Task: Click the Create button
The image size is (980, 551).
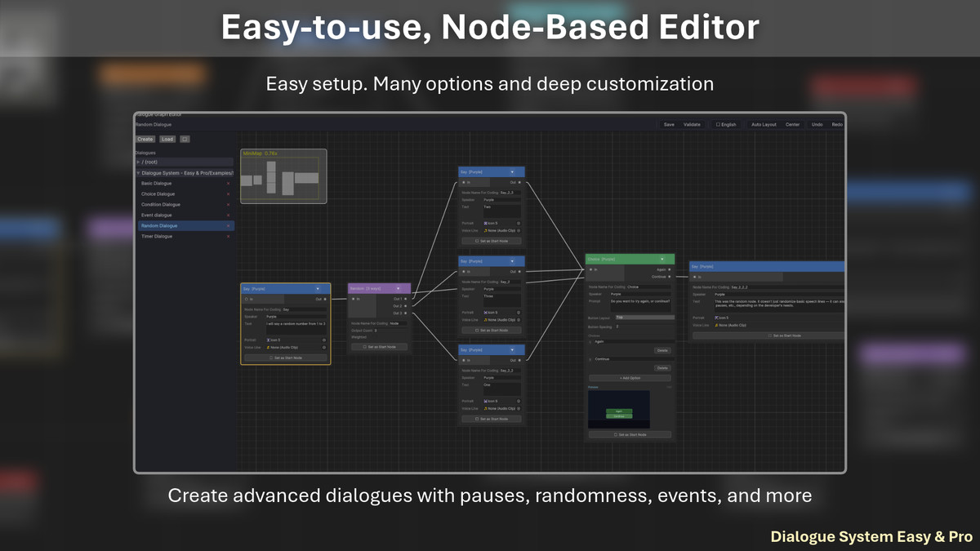Action: click(145, 140)
